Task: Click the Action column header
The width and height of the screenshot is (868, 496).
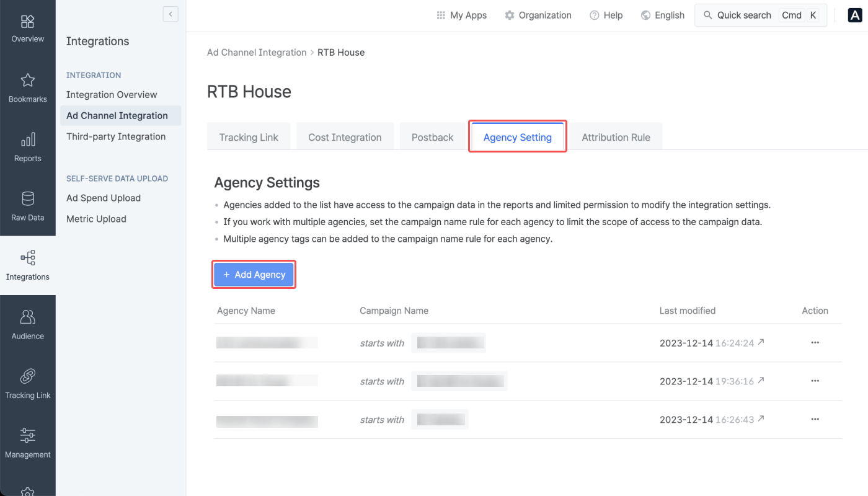Action: click(815, 311)
